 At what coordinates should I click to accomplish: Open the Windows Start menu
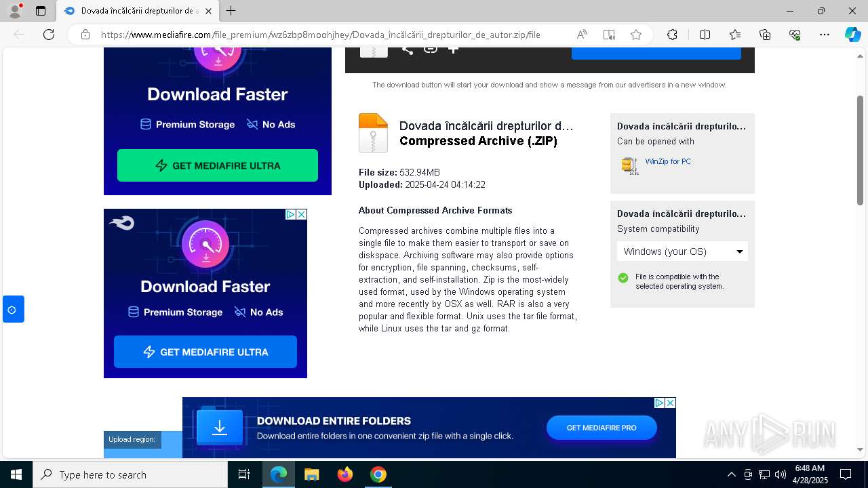point(16,474)
